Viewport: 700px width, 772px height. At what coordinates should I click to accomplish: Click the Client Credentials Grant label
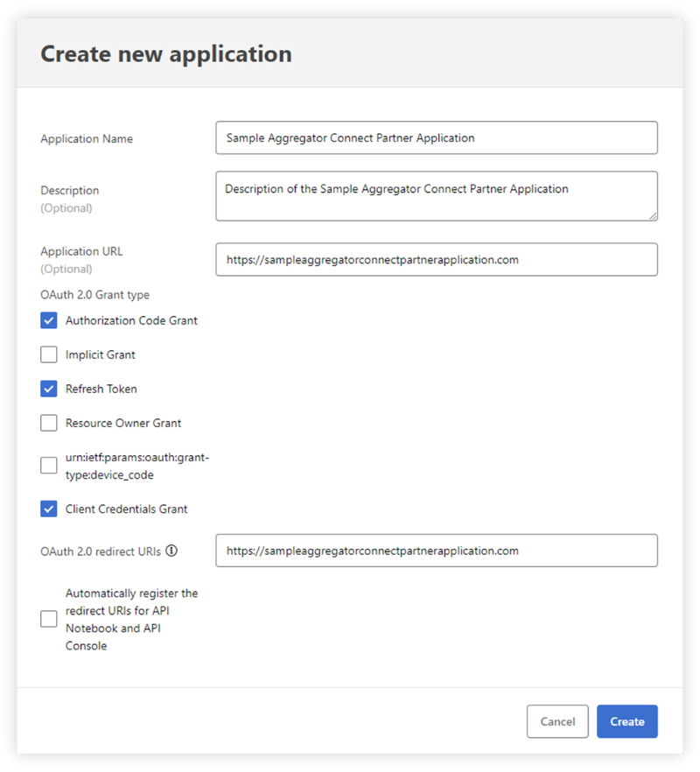[127, 509]
